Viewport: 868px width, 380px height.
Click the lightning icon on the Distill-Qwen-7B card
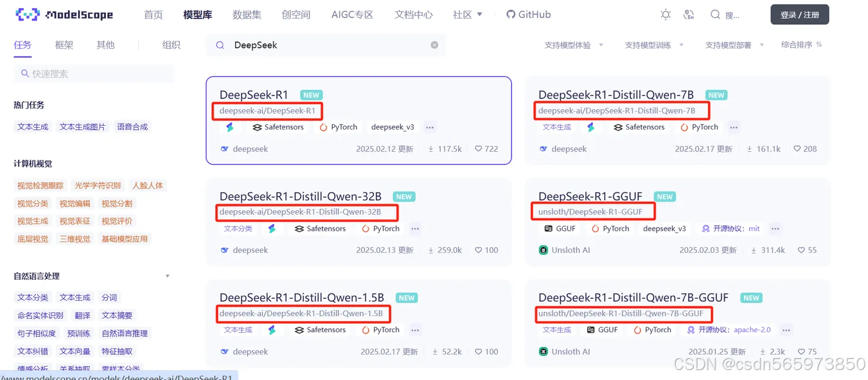(x=591, y=127)
